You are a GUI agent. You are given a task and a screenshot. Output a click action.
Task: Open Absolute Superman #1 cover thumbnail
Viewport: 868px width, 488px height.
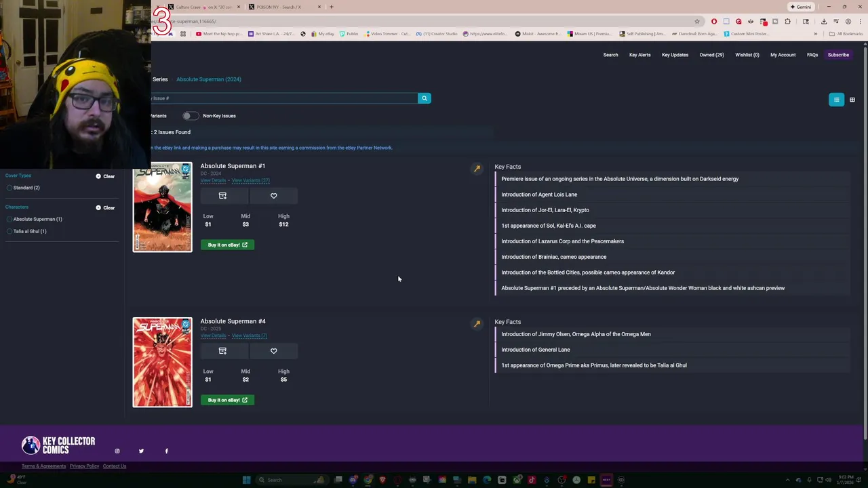pyautogui.click(x=162, y=207)
